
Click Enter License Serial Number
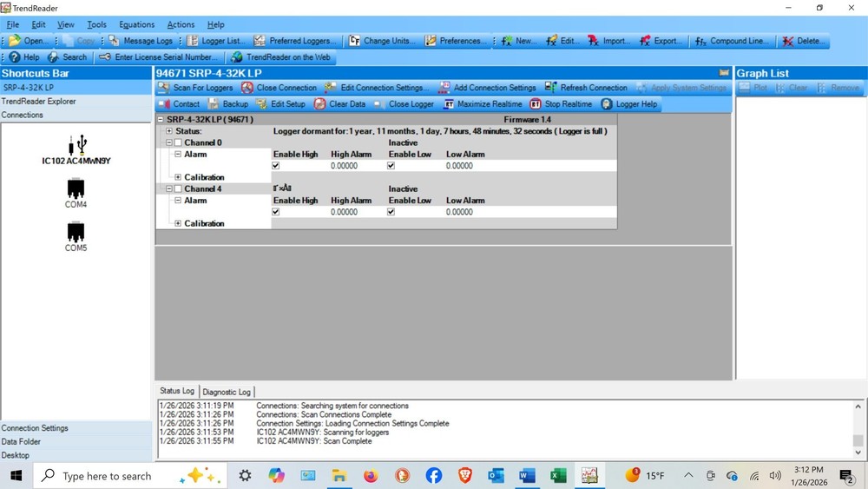pos(158,57)
